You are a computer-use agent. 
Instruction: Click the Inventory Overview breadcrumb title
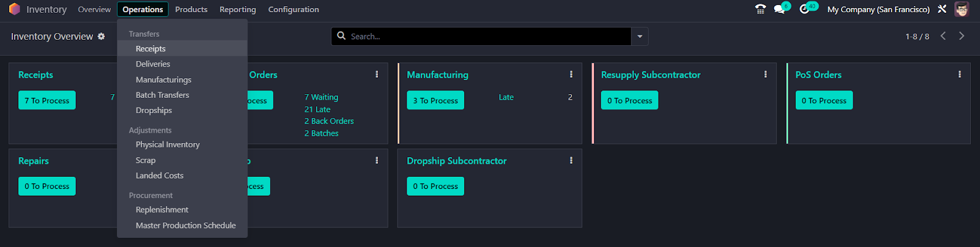(x=52, y=37)
